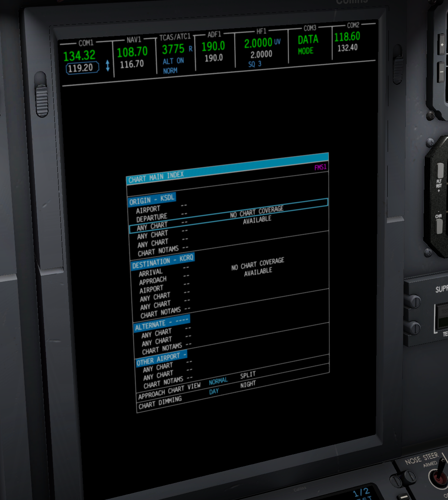Select COM2 standby frequency 132.40
448x500 pixels.
pyautogui.click(x=347, y=48)
